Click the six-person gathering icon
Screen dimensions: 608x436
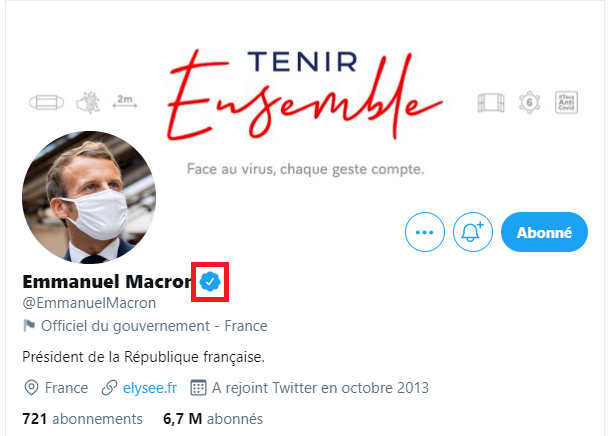[x=529, y=103]
